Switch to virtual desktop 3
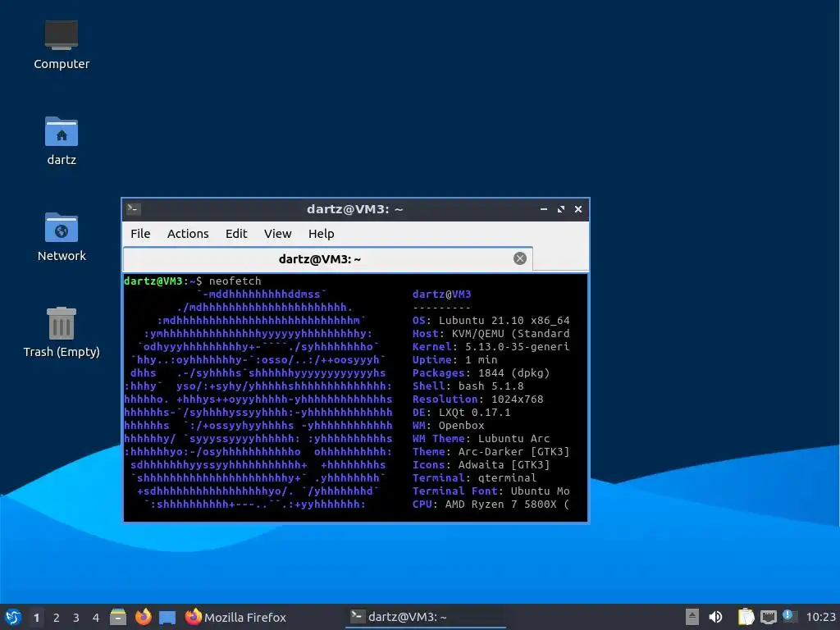840x630 pixels. pyautogui.click(x=76, y=618)
